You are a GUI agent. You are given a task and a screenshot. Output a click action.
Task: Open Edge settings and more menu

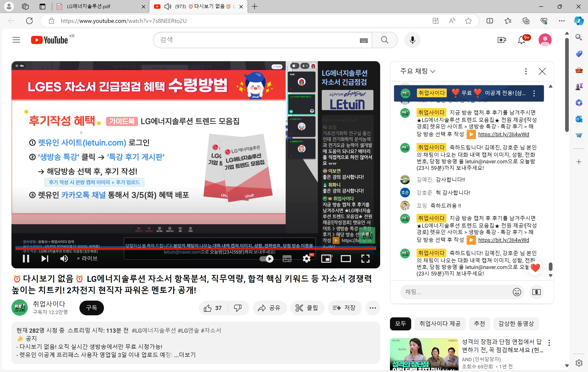562,21
